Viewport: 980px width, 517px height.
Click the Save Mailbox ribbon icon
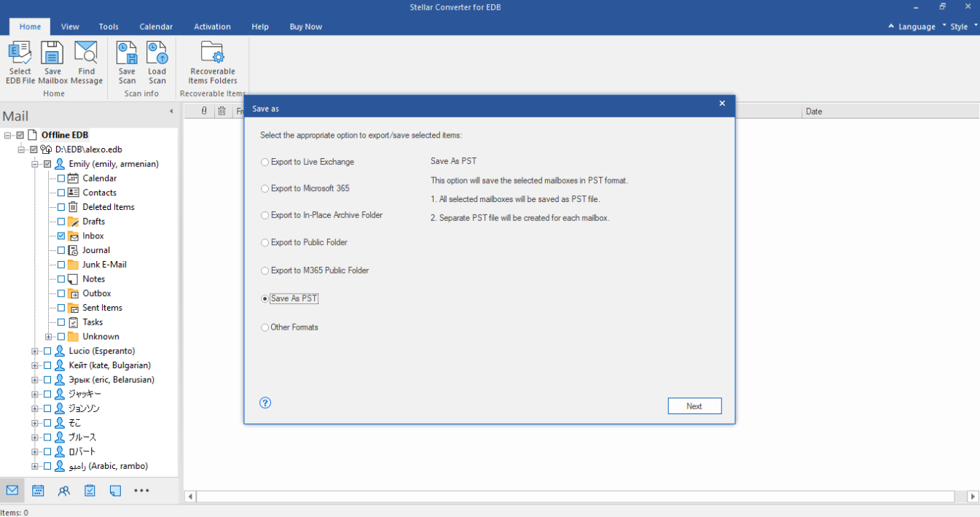click(52, 54)
